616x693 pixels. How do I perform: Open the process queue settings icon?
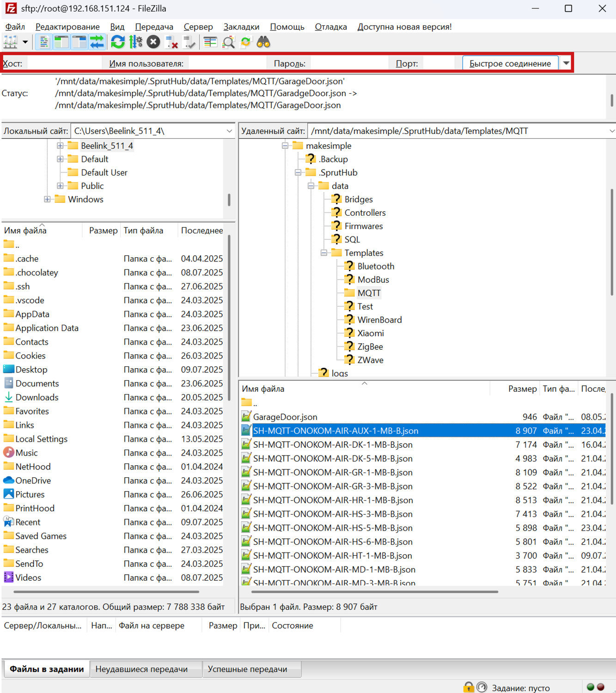(x=136, y=42)
